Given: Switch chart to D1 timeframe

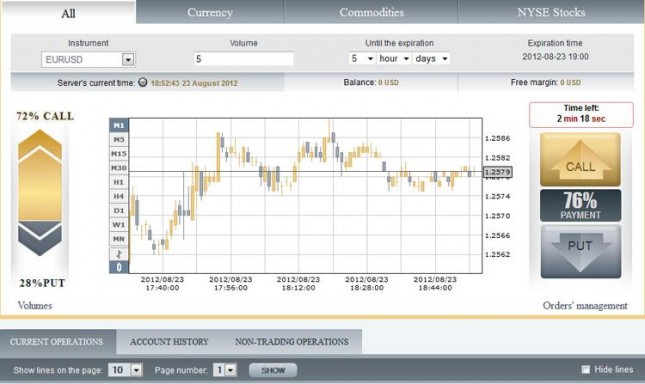Looking at the screenshot, I should coord(119,211).
